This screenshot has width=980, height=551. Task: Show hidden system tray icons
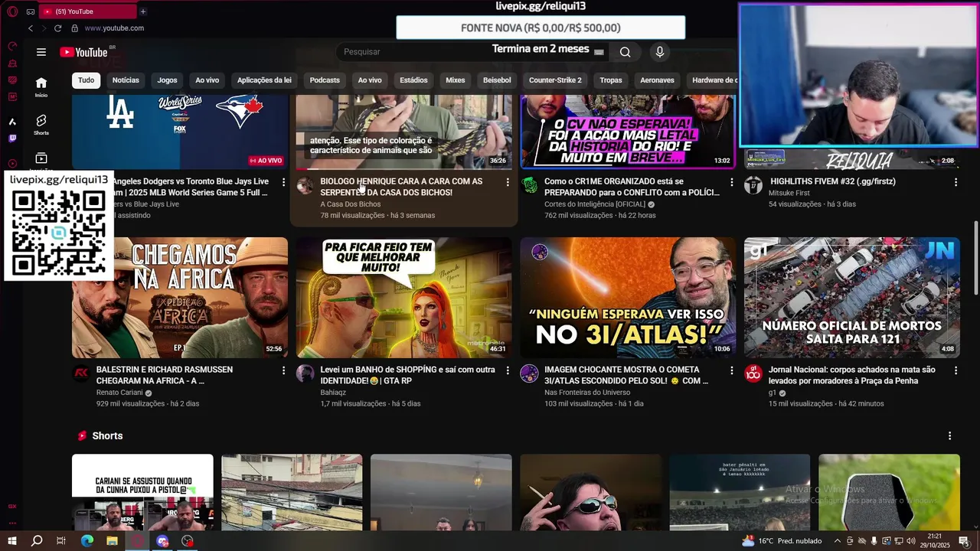[x=837, y=541]
